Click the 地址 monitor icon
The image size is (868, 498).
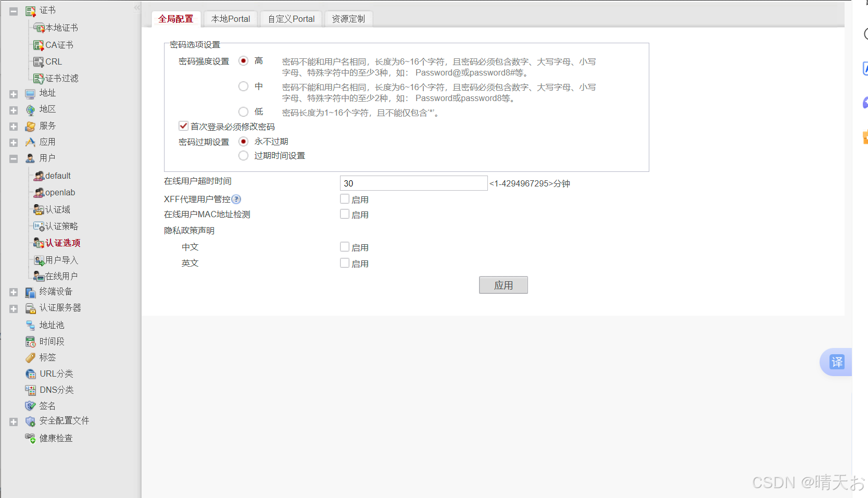[30, 94]
